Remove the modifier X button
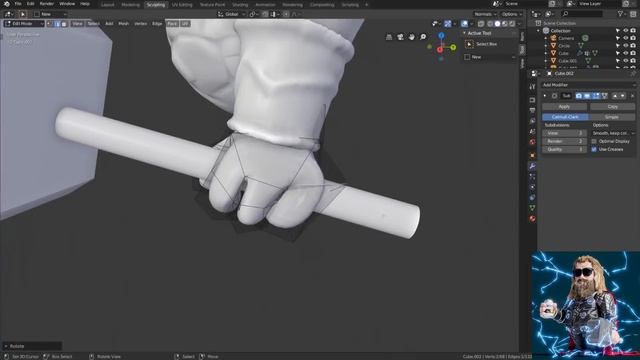Viewport: 640px width, 360px height. click(632, 96)
